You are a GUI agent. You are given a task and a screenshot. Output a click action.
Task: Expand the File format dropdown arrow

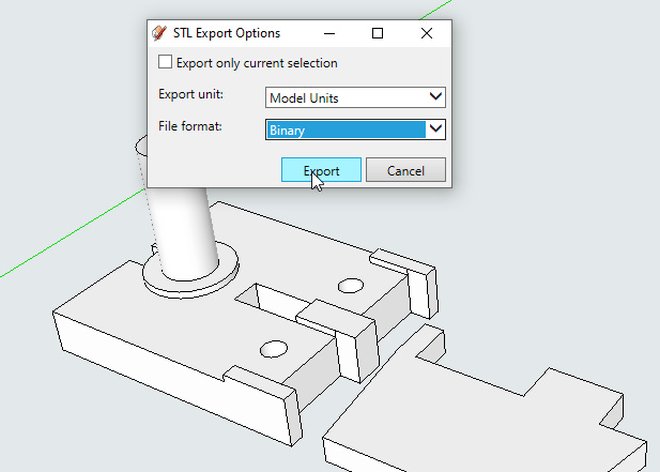[435, 129]
